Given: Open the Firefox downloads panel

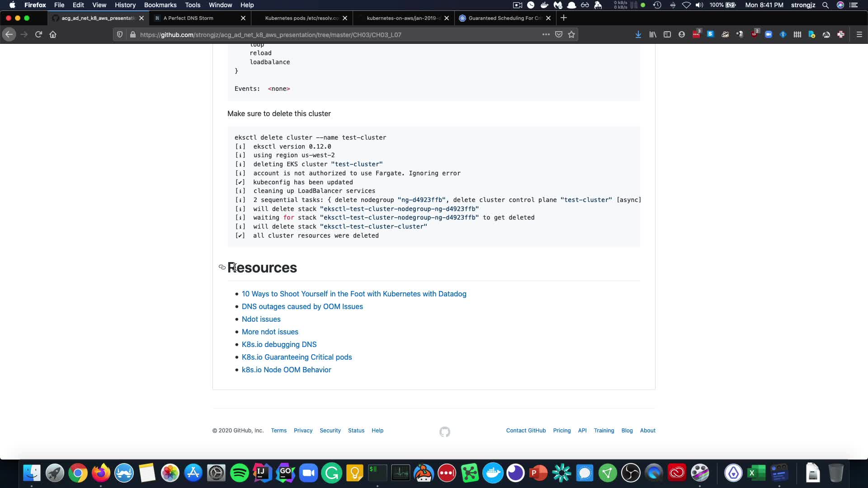Looking at the screenshot, I should pyautogui.click(x=638, y=34).
